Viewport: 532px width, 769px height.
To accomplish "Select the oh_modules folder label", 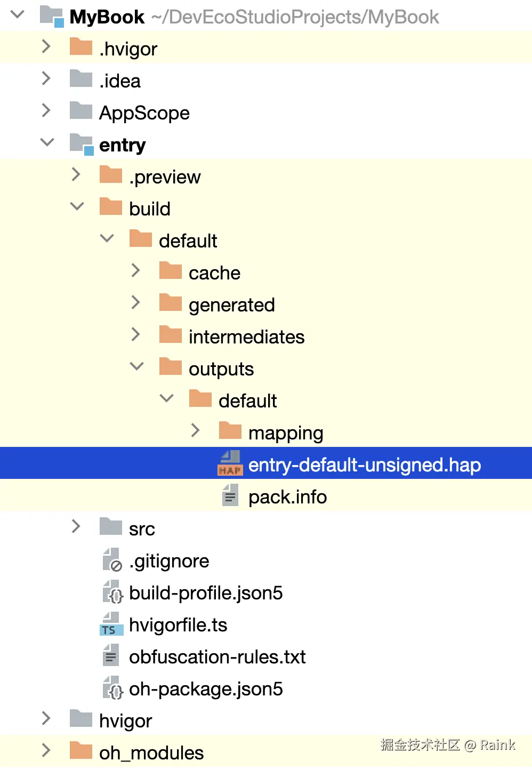I will tap(151, 753).
